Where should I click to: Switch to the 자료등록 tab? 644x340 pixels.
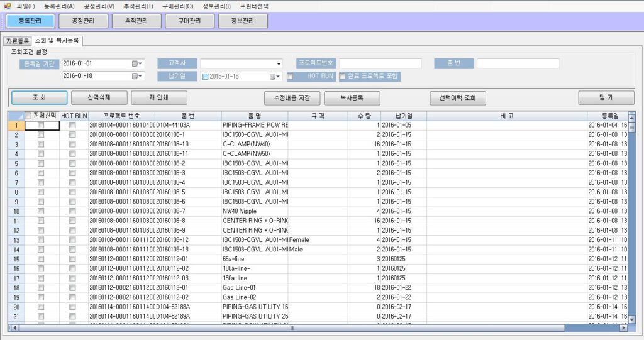tap(18, 41)
